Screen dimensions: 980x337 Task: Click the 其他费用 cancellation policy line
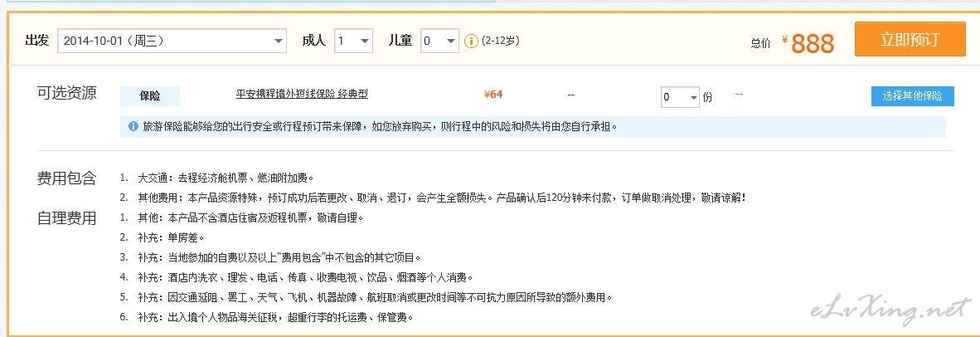[x=442, y=198]
